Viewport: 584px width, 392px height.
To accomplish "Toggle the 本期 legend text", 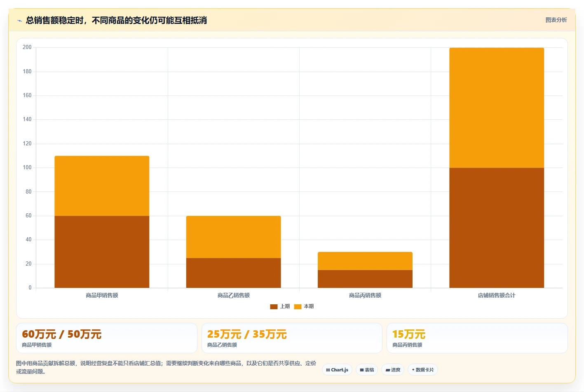I will (309, 306).
